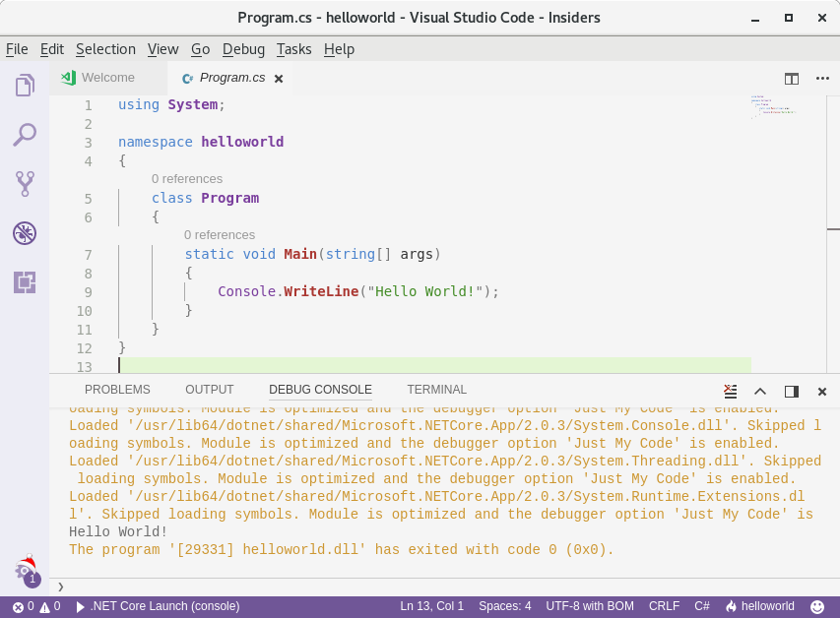Screen dimensions: 840x618
Task: Close the bottom panel
Action: coord(822,392)
